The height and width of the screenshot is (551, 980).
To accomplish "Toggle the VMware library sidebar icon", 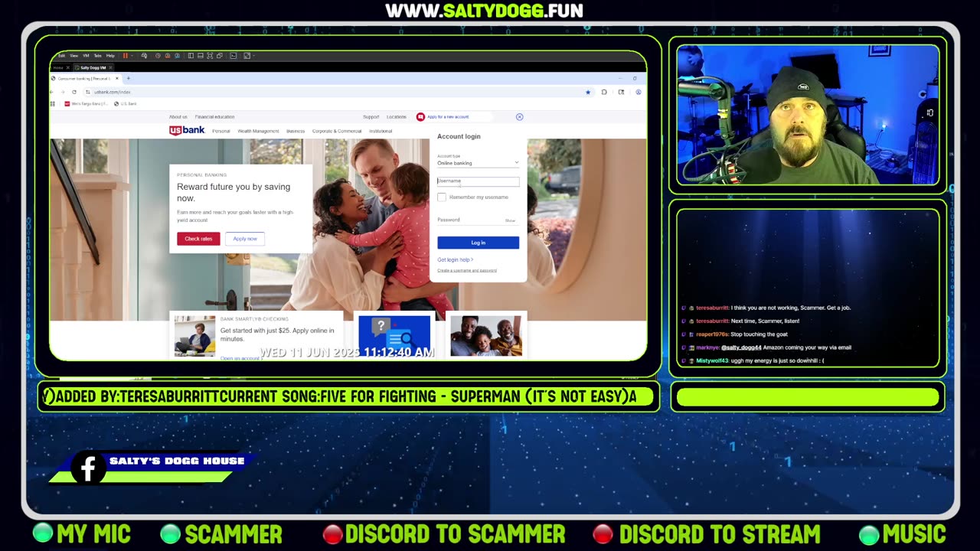I will coord(191,56).
